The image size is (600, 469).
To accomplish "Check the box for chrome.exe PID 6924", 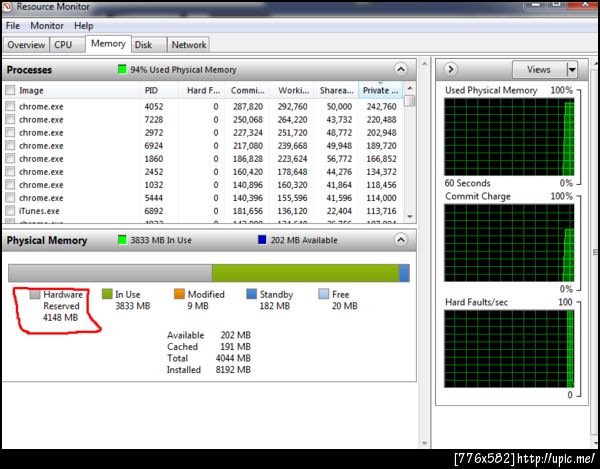I will [x=10, y=145].
